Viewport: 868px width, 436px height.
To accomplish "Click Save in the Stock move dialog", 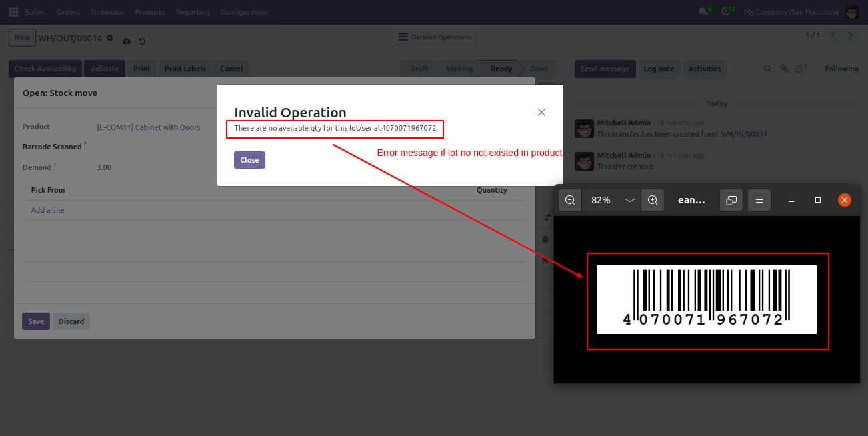I will (36, 321).
